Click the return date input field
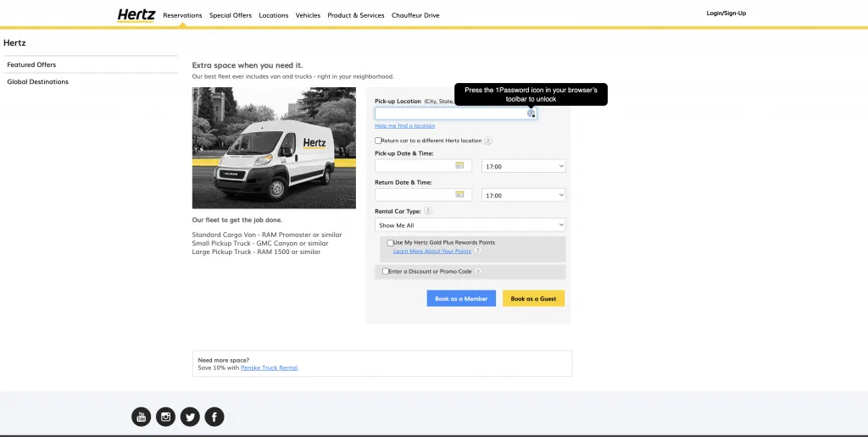The image size is (868, 437). (424, 195)
